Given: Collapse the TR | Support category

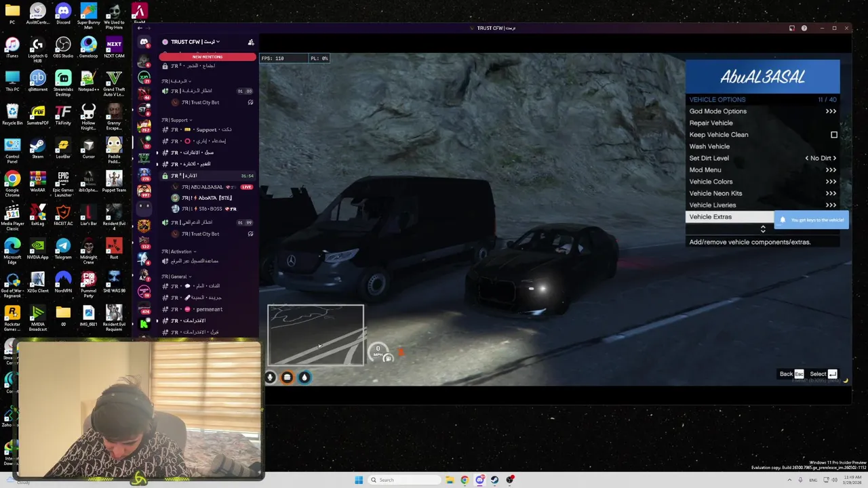Looking at the screenshot, I should point(178,120).
